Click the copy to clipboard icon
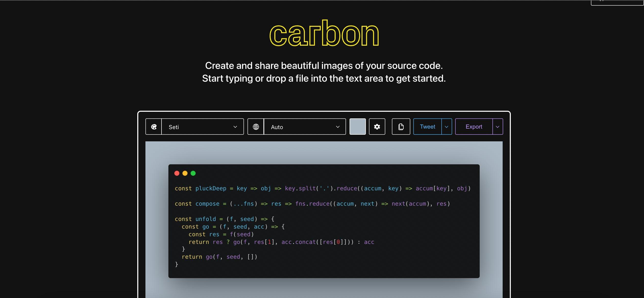The image size is (644, 298). pyautogui.click(x=401, y=127)
